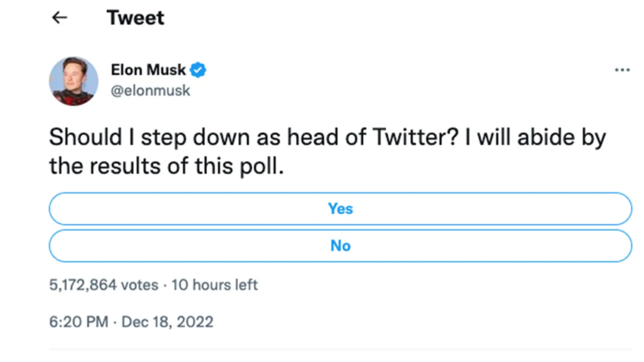This screenshot has height=362, width=644.
Task: Vote Yes in the poll
Action: click(x=340, y=208)
